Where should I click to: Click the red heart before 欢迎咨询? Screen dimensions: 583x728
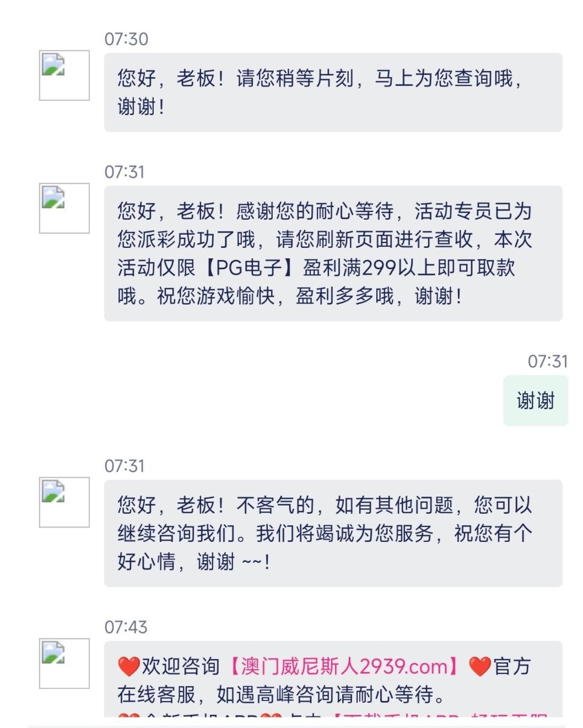(x=128, y=666)
